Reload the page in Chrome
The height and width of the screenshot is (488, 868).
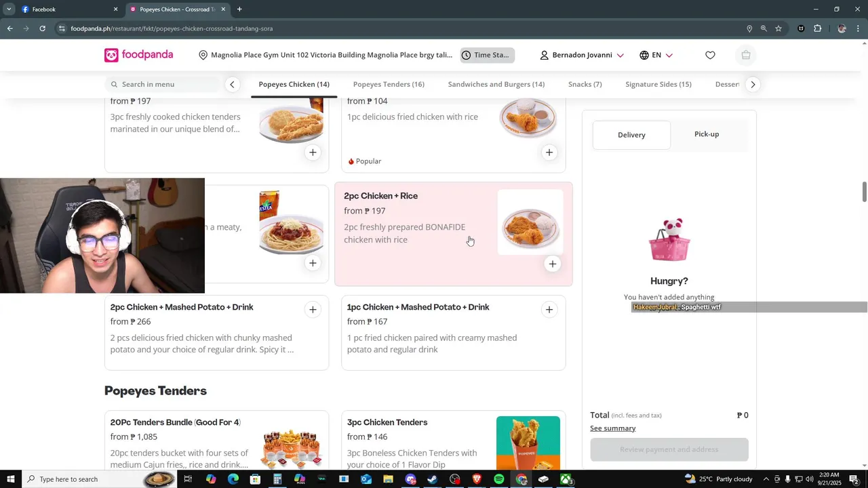(42, 28)
